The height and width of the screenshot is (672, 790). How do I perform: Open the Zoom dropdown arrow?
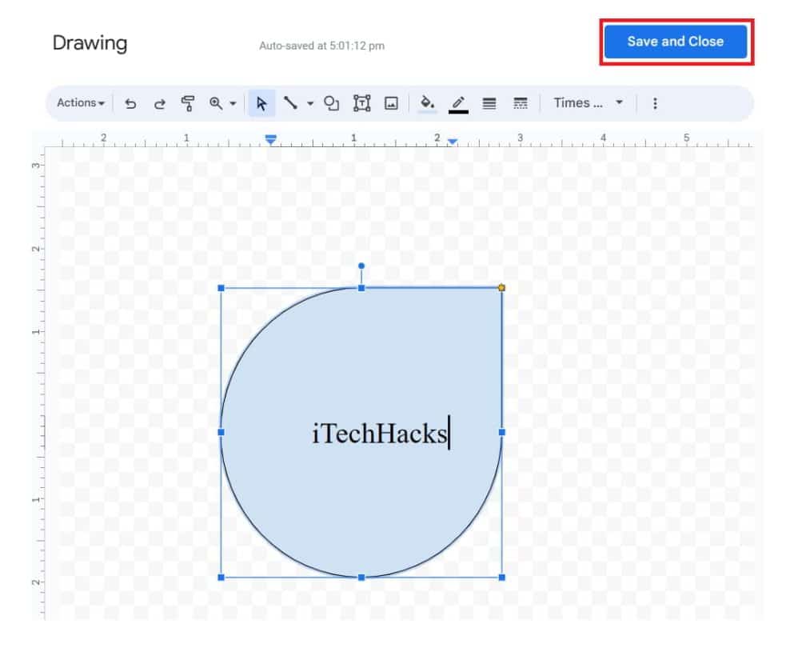pyautogui.click(x=231, y=102)
